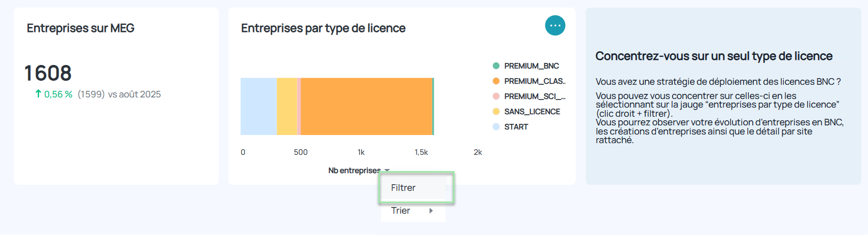Click the 0,56 % growth percentage
Image resolution: width=868 pixels, height=235 pixels.
coord(58,94)
